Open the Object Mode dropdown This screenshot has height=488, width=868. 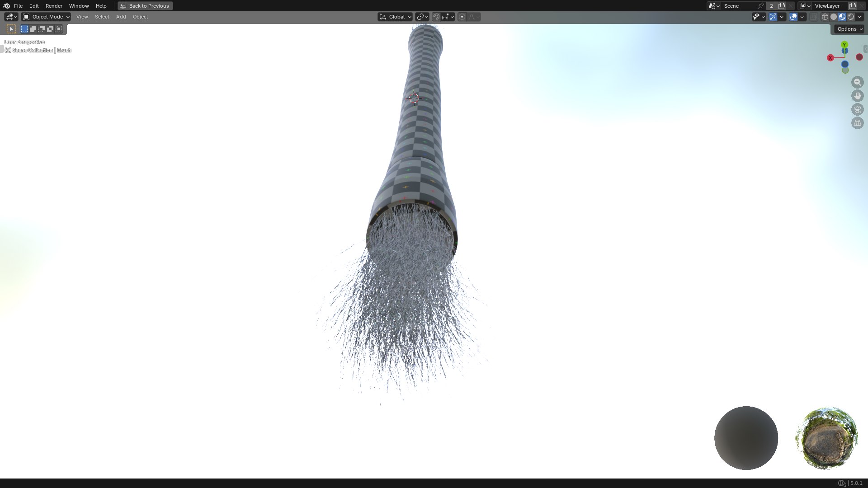[46, 17]
